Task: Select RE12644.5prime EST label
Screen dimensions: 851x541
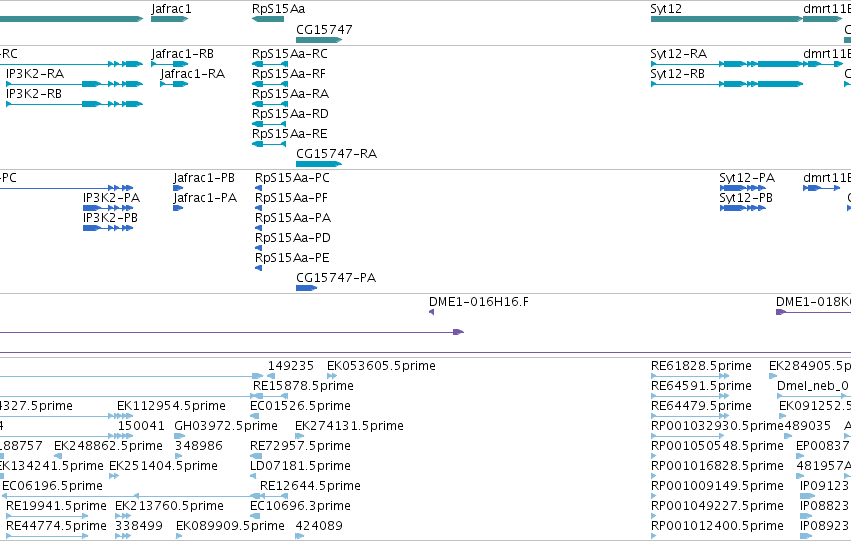Action: click(x=310, y=486)
